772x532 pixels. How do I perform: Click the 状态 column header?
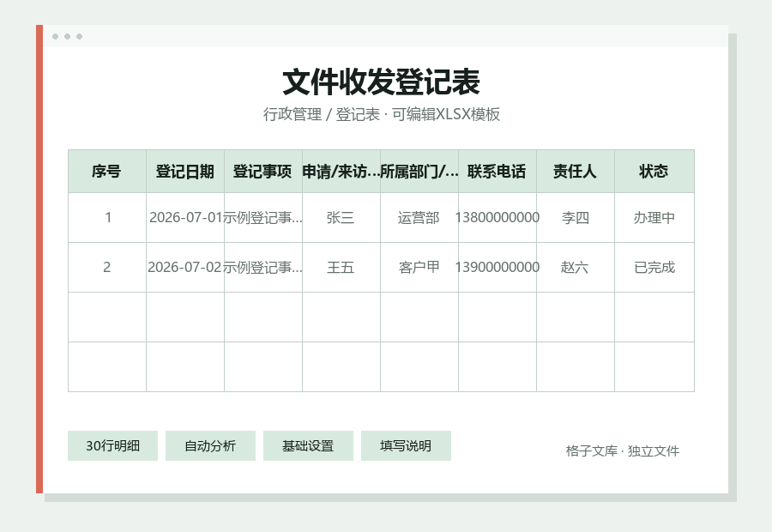point(654,172)
